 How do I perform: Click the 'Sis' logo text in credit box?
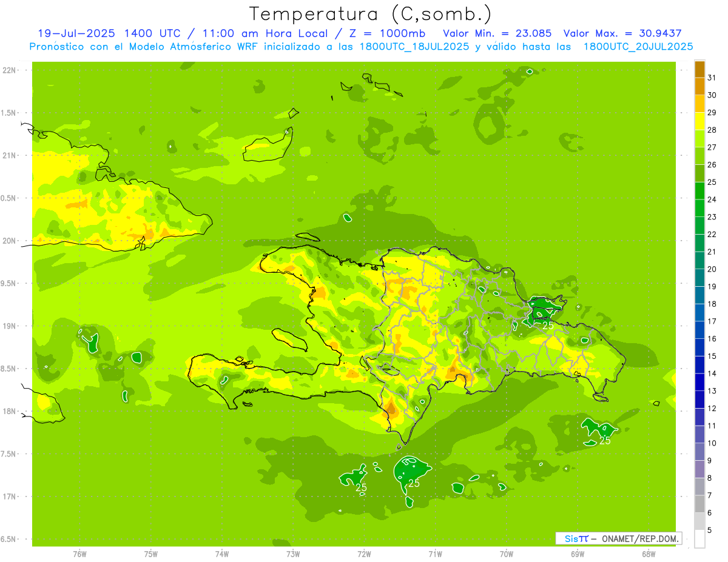[x=571, y=538]
